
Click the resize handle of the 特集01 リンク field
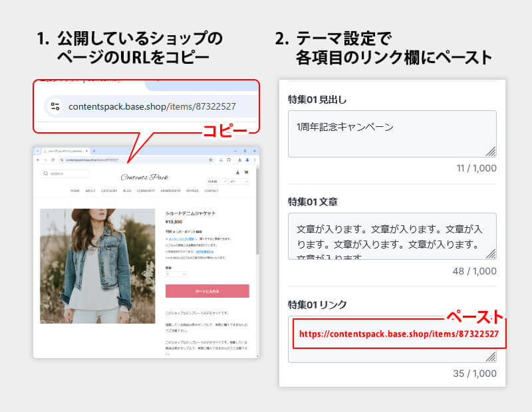coord(491,357)
